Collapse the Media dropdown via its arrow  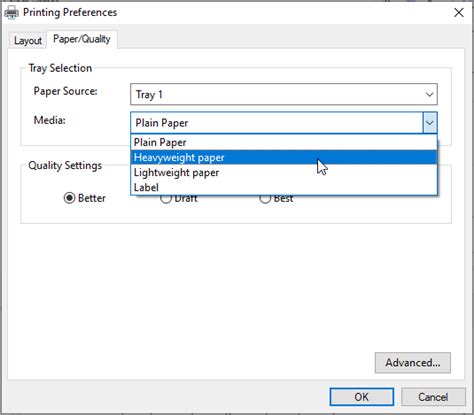pyautogui.click(x=430, y=123)
